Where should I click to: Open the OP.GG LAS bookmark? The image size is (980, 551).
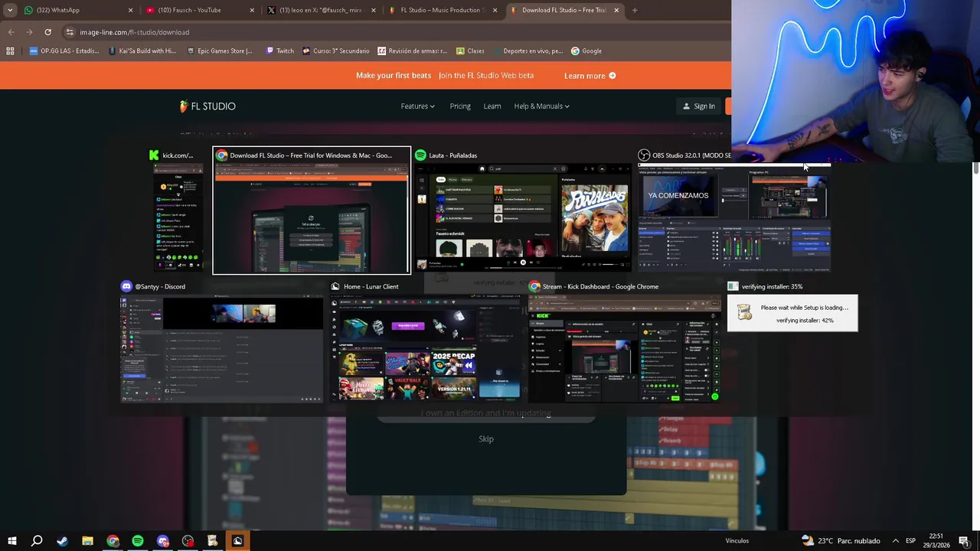[64, 51]
